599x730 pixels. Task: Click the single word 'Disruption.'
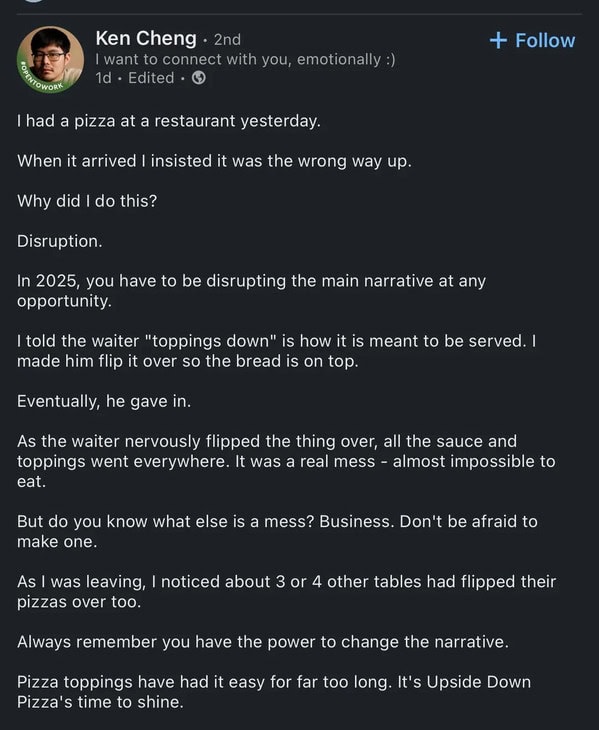59,241
